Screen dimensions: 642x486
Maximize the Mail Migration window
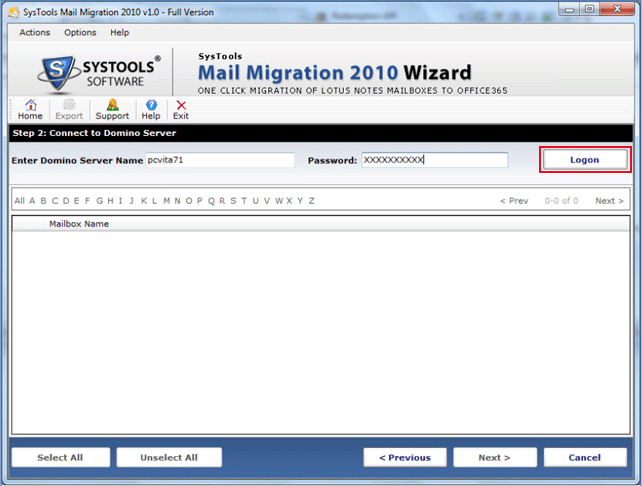click(589, 9)
